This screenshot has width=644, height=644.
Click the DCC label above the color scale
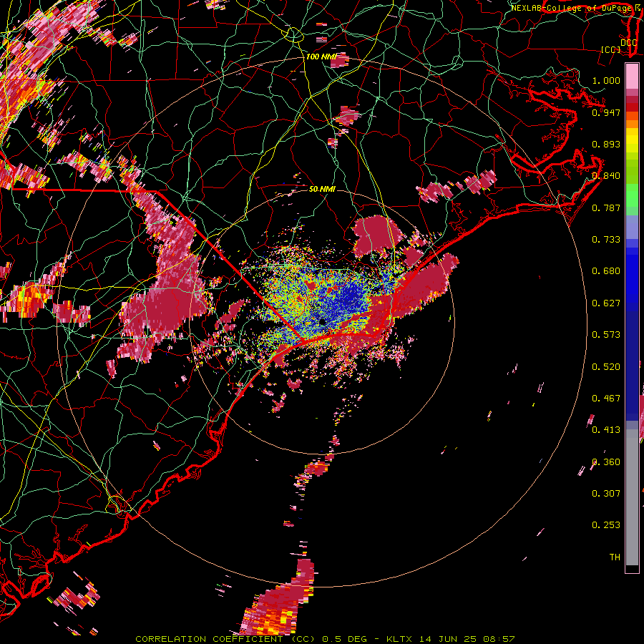click(628, 42)
